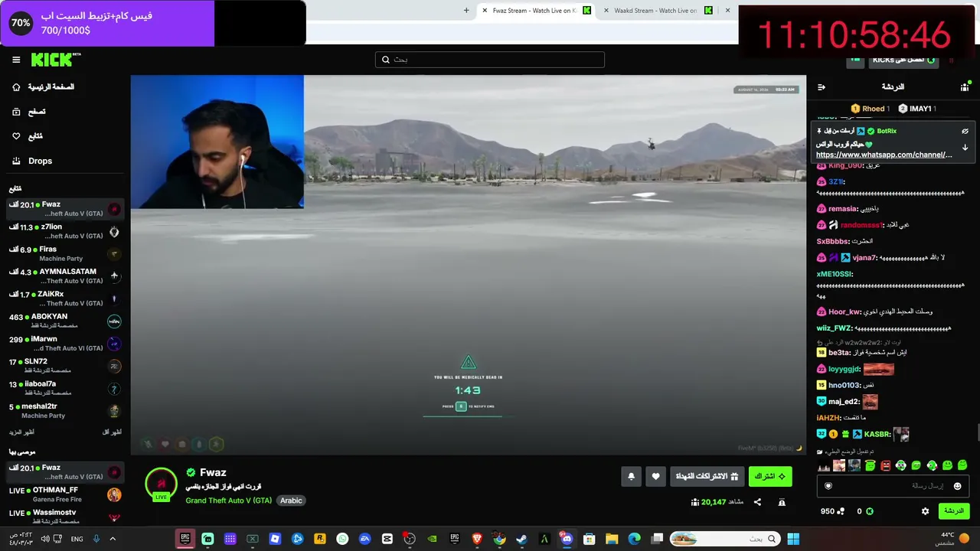Toggle follow with the heart button
980x551 pixels.
click(655, 477)
